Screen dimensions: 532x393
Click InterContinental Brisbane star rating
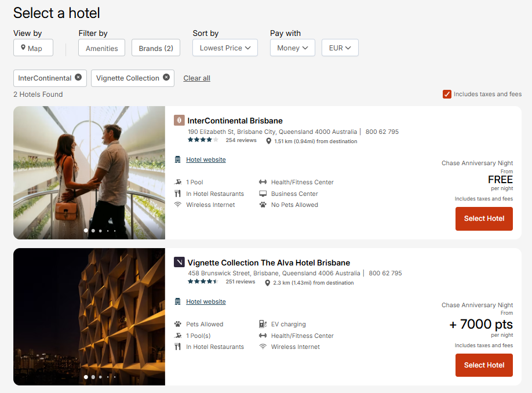coord(203,140)
